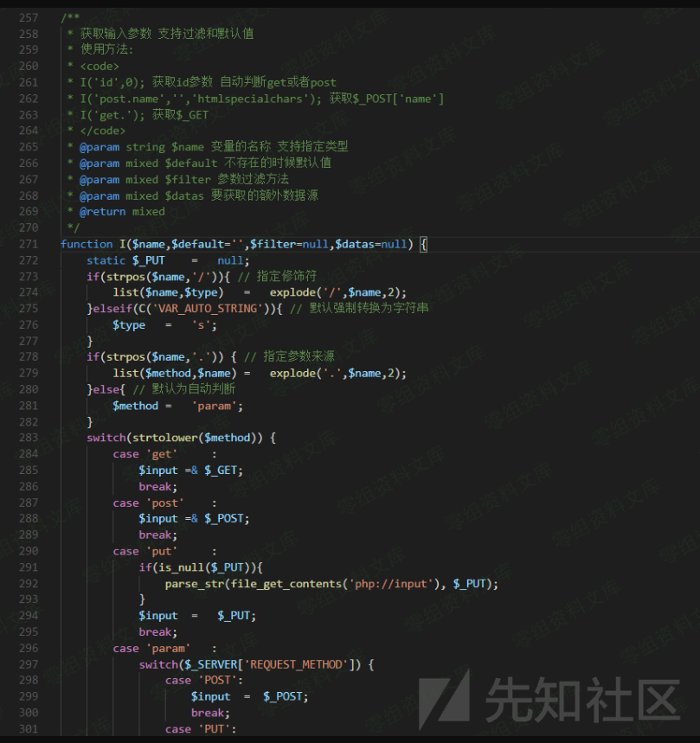Click the explode('/',$name,2) call

(338, 292)
